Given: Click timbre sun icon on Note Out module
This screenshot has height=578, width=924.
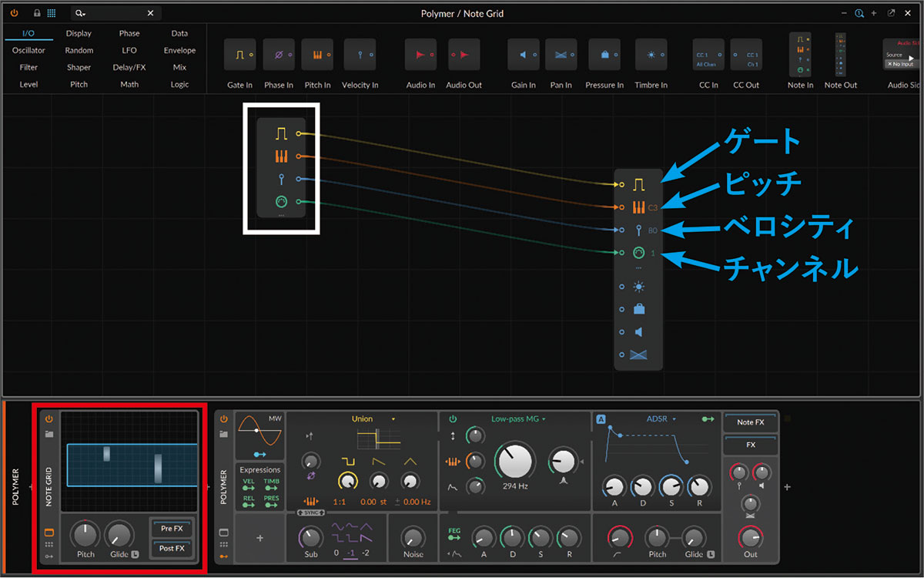Looking at the screenshot, I should coord(638,287).
